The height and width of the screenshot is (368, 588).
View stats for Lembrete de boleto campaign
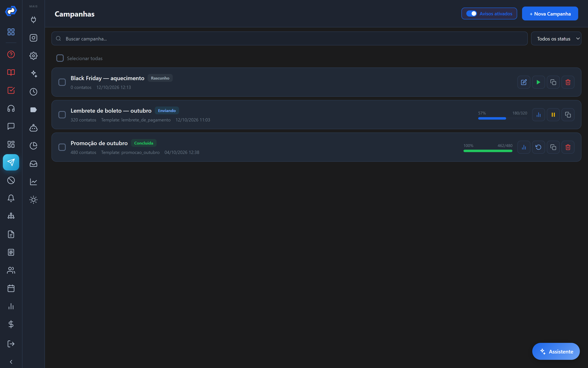(x=538, y=115)
